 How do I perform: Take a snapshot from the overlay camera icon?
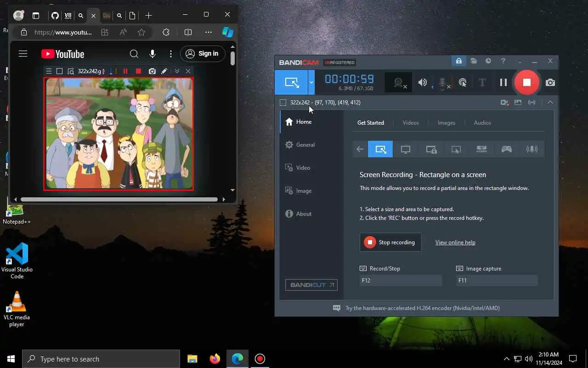click(x=152, y=71)
